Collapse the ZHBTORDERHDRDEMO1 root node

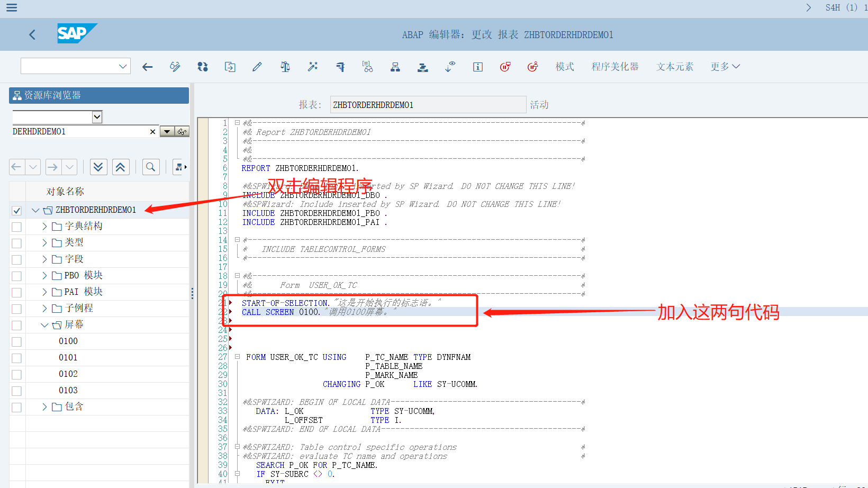(35, 210)
